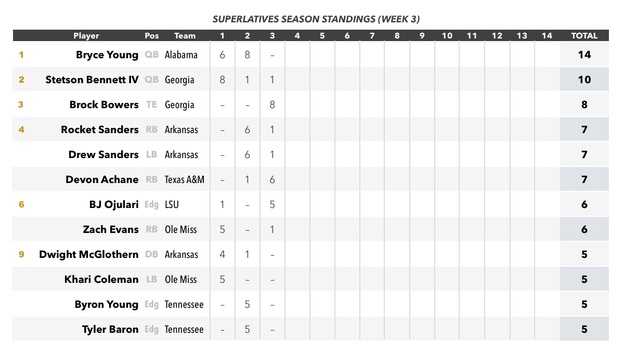624x364 pixels.
Task: Select the week 14 column header
Action: pyautogui.click(x=547, y=36)
